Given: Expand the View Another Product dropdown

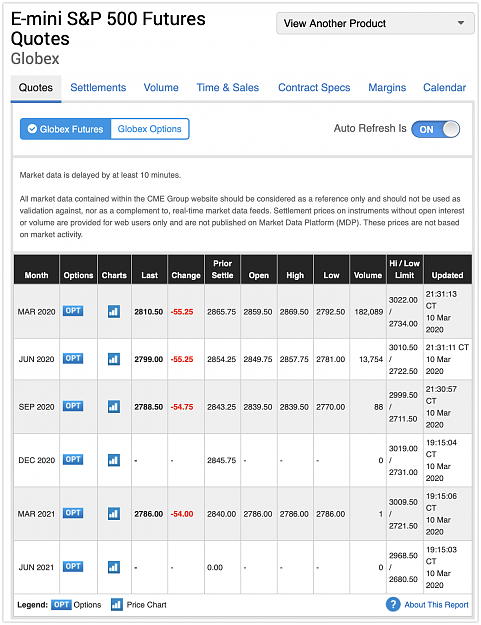Looking at the screenshot, I should click(375, 23).
